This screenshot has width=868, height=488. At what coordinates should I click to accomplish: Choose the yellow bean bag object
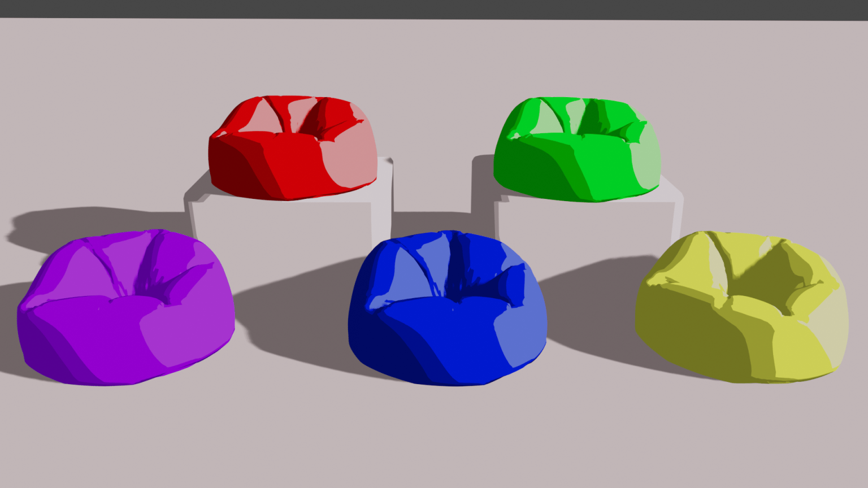[x=741, y=307]
